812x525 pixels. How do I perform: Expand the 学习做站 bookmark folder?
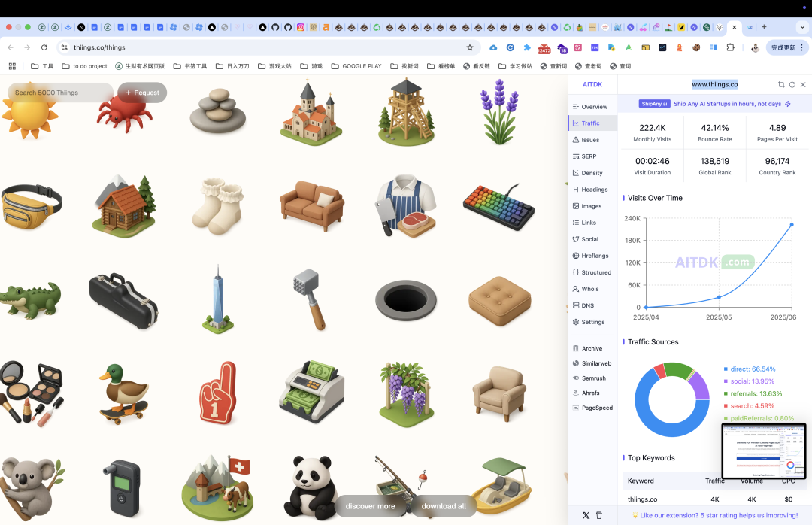515,66
